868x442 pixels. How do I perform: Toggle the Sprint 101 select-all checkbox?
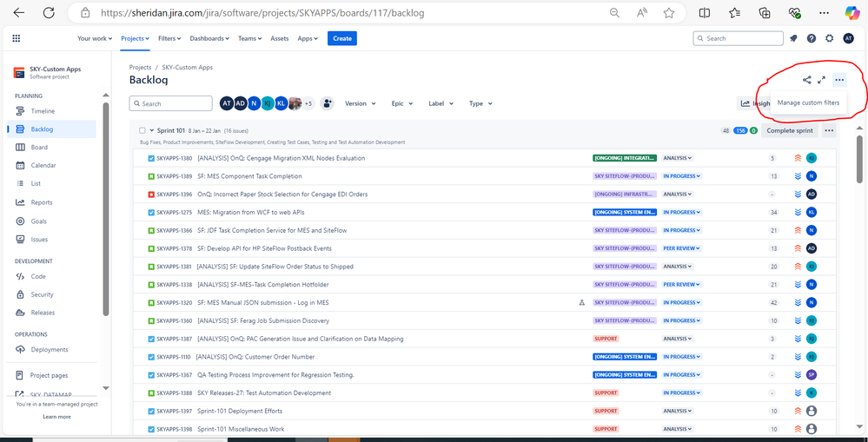142,130
